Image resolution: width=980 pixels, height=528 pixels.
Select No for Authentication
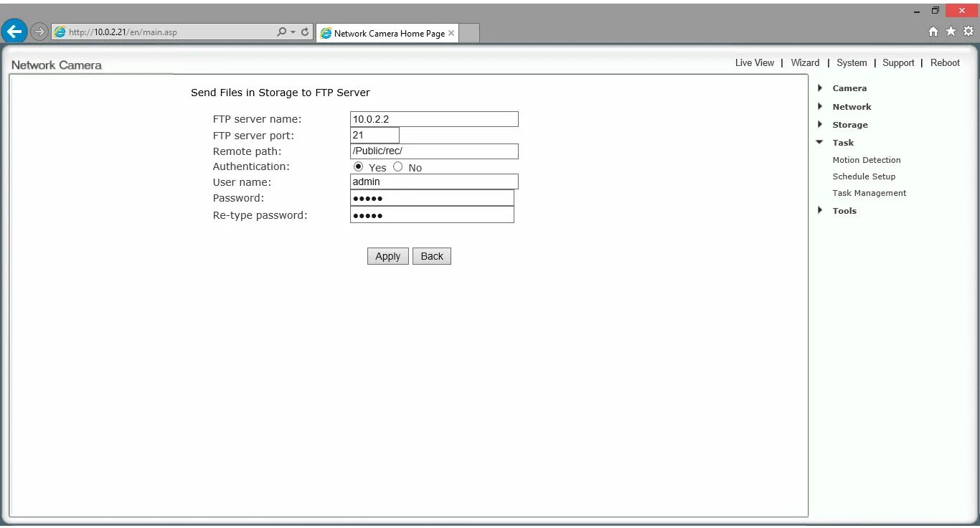397,166
